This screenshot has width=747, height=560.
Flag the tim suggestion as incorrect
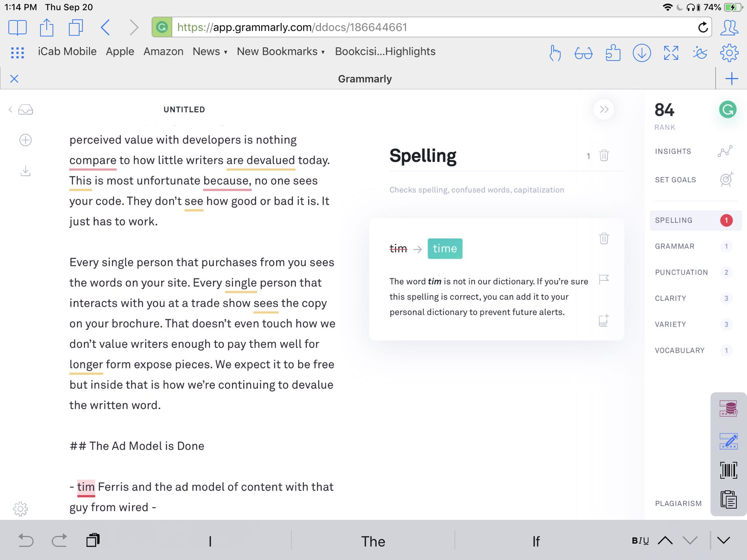[x=604, y=279]
